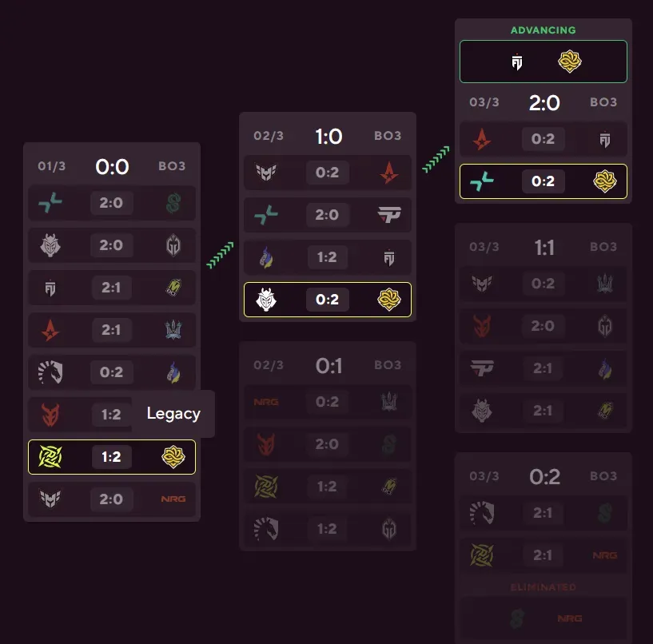Select the highlighted NIP versus MongolZ match row
Screen dimensions: 653x644
coord(112,456)
